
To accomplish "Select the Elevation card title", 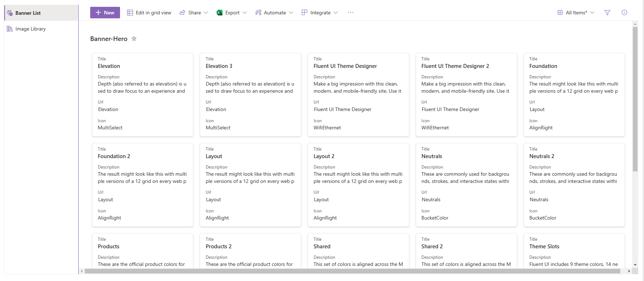I will click(x=109, y=66).
